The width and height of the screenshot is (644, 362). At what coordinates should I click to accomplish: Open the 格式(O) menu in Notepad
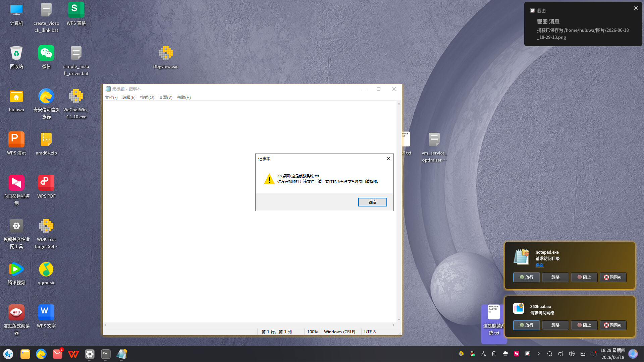coord(147,98)
